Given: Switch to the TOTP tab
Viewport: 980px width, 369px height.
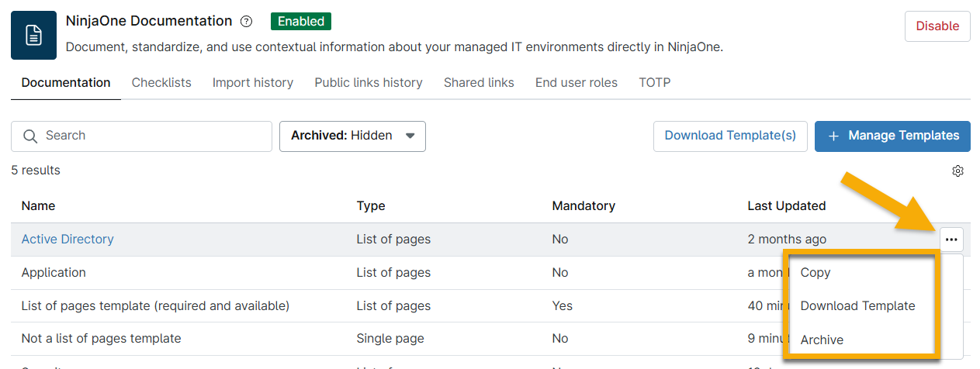Looking at the screenshot, I should coord(654,83).
